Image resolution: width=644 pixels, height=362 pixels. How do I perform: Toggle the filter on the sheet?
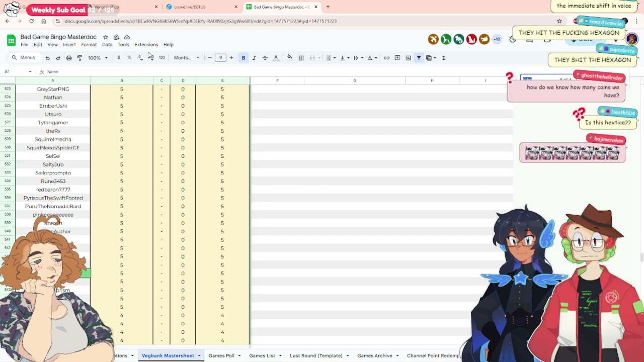coord(419,58)
